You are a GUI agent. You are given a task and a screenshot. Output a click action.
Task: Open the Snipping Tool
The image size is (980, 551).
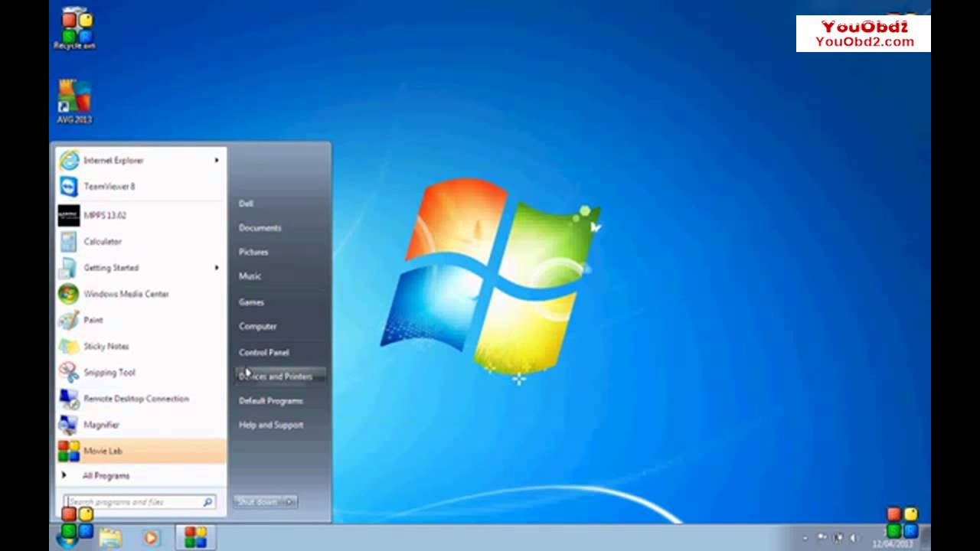(x=141, y=373)
